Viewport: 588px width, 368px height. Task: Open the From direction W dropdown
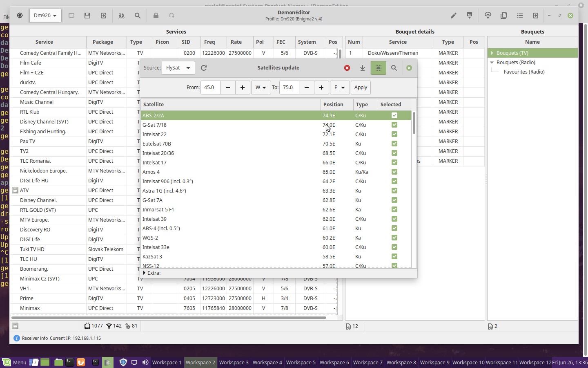(261, 88)
